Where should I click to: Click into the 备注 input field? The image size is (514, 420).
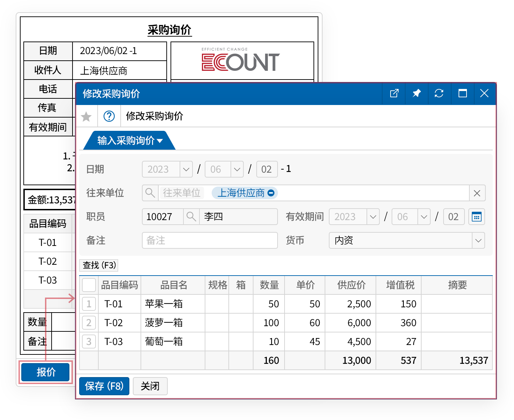210,240
